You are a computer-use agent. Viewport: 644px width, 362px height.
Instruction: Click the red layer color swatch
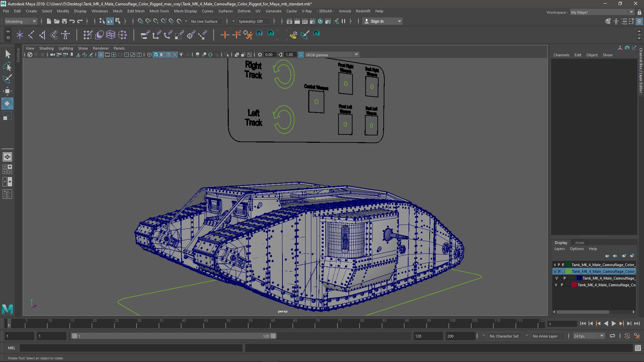[574, 285]
